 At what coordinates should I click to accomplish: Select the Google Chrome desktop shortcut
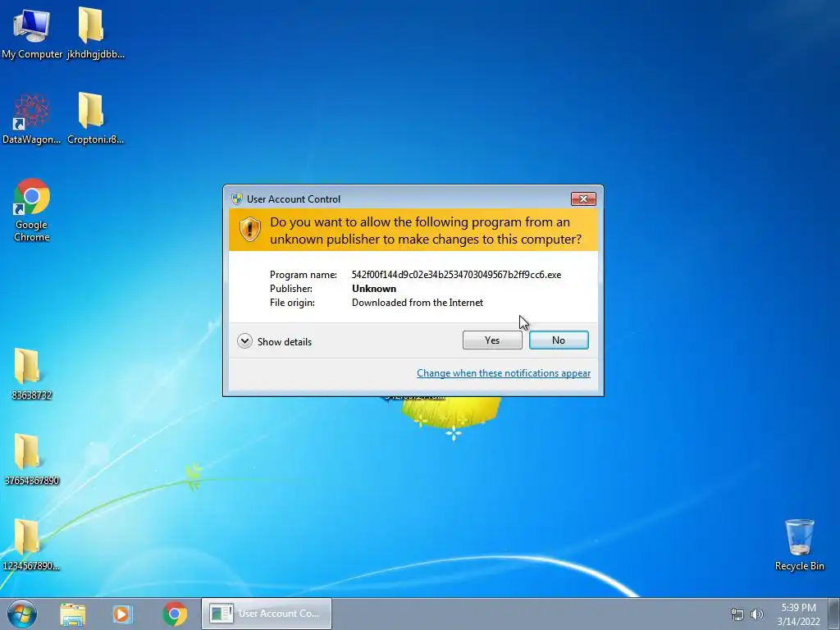tap(32, 210)
